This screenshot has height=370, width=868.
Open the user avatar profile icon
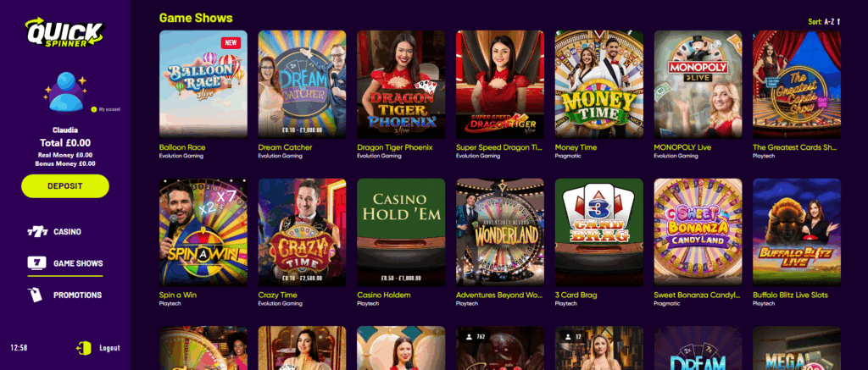tap(66, 91)
